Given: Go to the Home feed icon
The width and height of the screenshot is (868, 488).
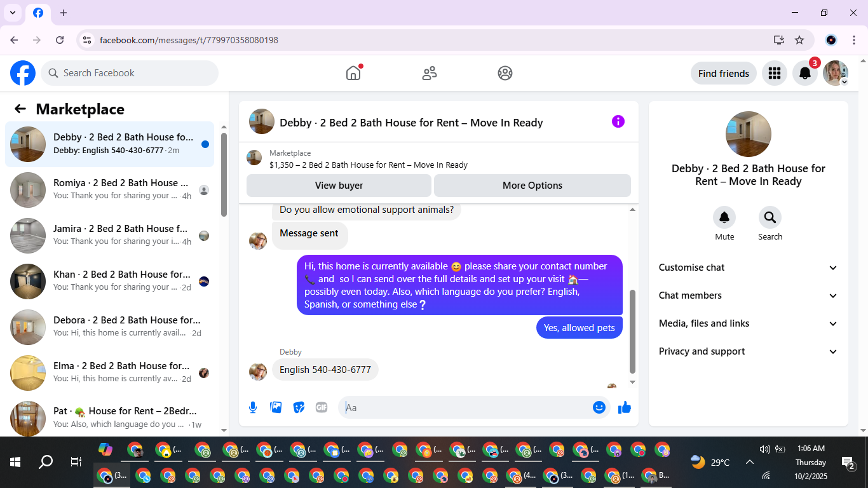Looking at the screenshot, I should [x=353, y=73].
